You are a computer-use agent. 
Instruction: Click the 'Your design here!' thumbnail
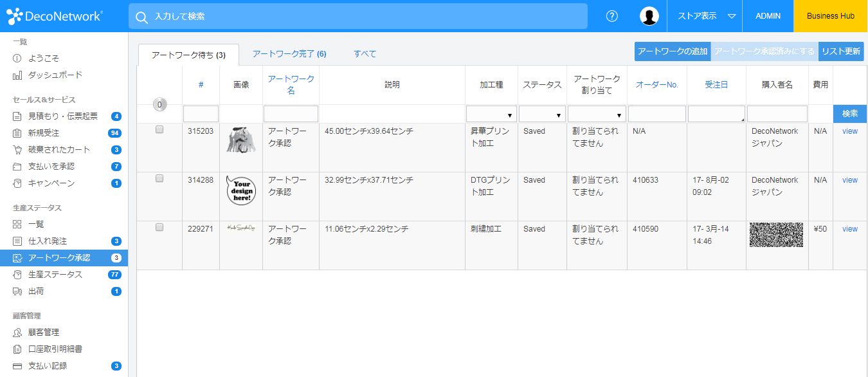(x=240, y=191)
